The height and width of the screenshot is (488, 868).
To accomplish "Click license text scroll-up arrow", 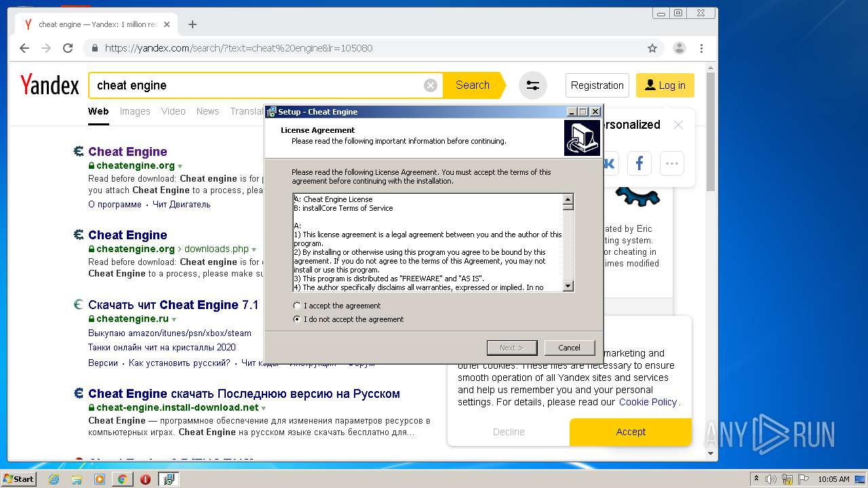I will [568, 199].
